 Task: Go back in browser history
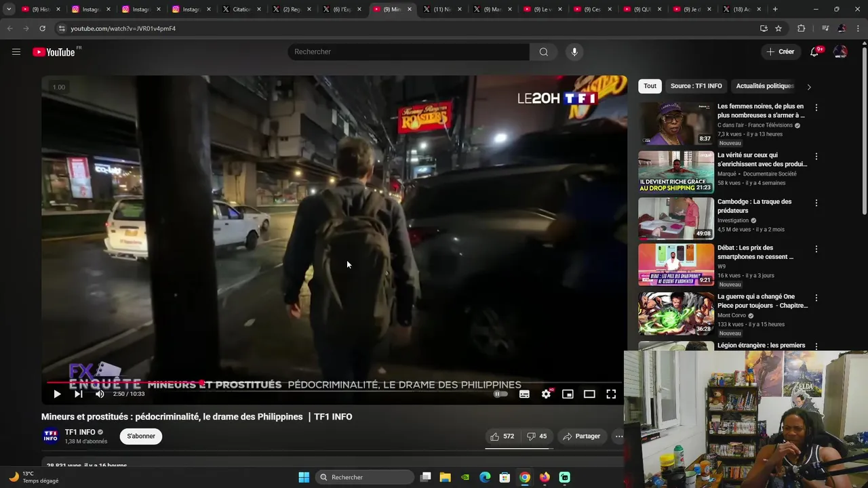point(9,28)
